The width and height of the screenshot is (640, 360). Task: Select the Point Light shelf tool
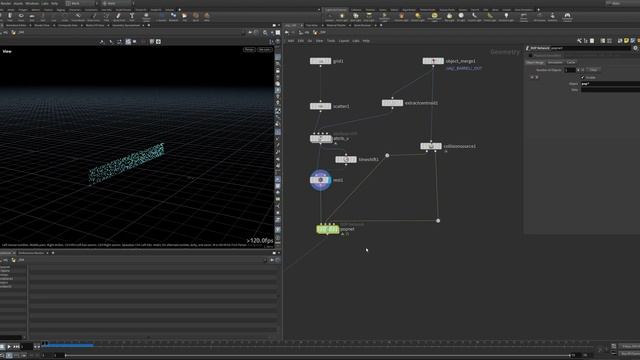(x=342, y=16)
